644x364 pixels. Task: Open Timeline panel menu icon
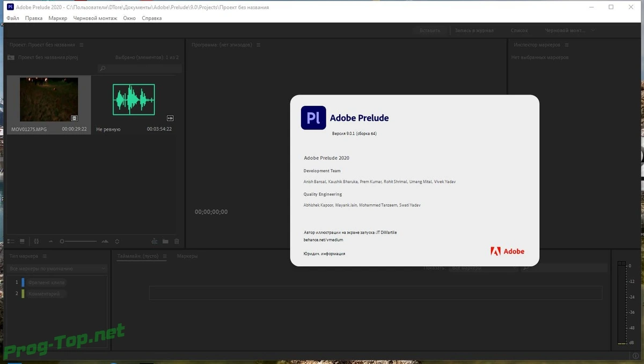[x=165, y=257]
